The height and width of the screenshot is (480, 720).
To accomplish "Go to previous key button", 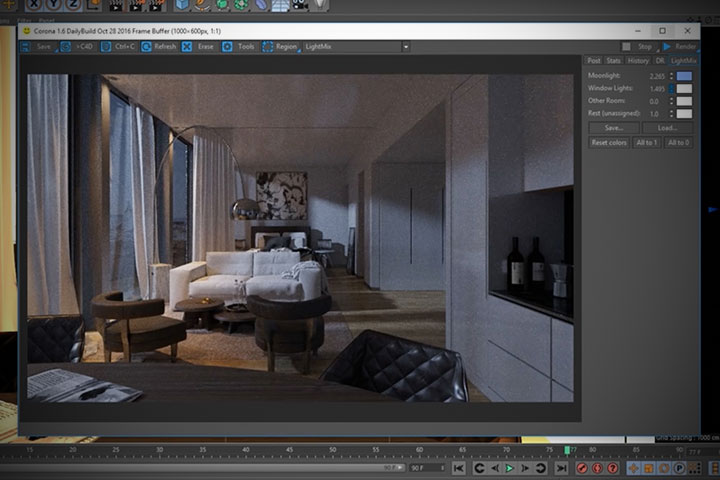I will pyautogui.click(x=479, y=468).
